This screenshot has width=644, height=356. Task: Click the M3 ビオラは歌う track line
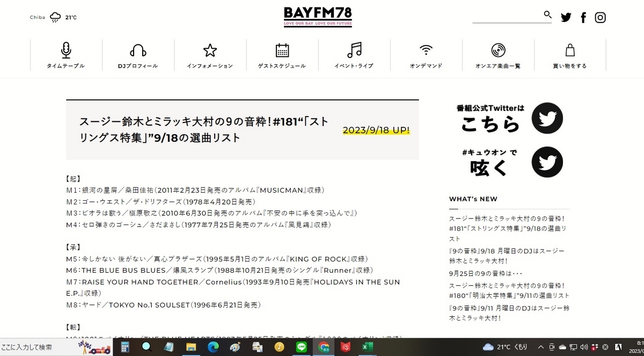tap(211, 213)
